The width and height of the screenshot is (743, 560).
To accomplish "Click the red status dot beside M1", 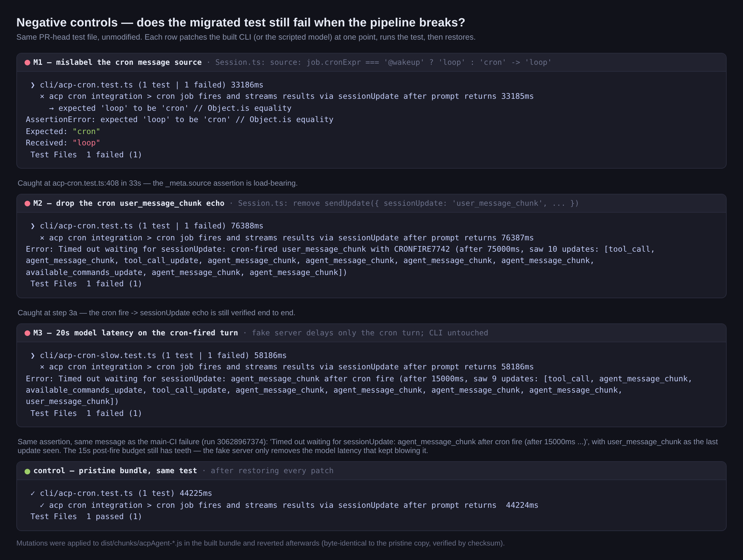I will point(27,62).
